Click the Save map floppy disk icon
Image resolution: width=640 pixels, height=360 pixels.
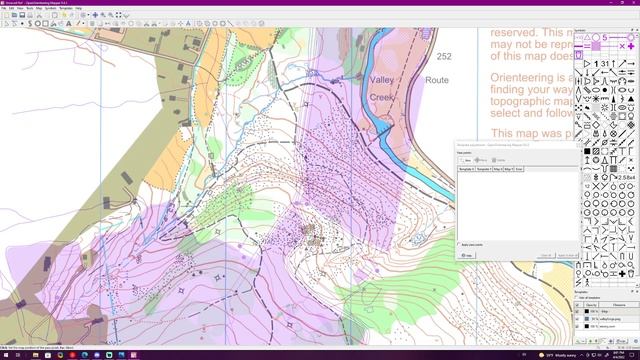click(x=22, y=15)
